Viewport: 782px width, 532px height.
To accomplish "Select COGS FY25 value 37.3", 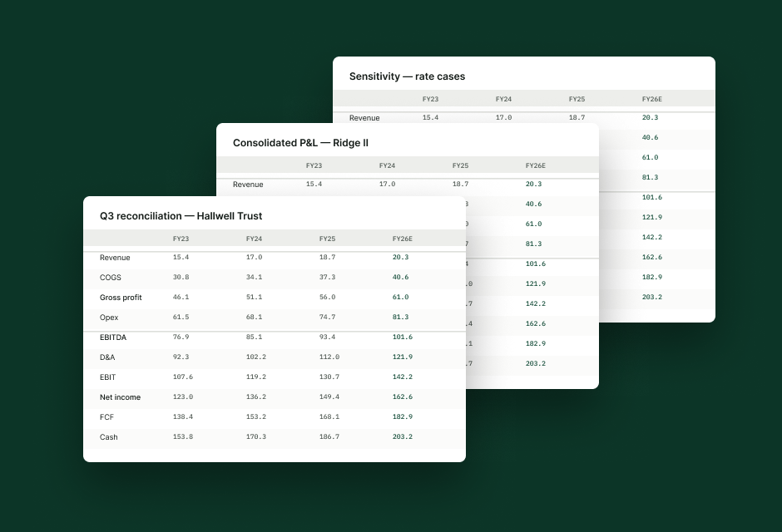I will coord(327,277).
